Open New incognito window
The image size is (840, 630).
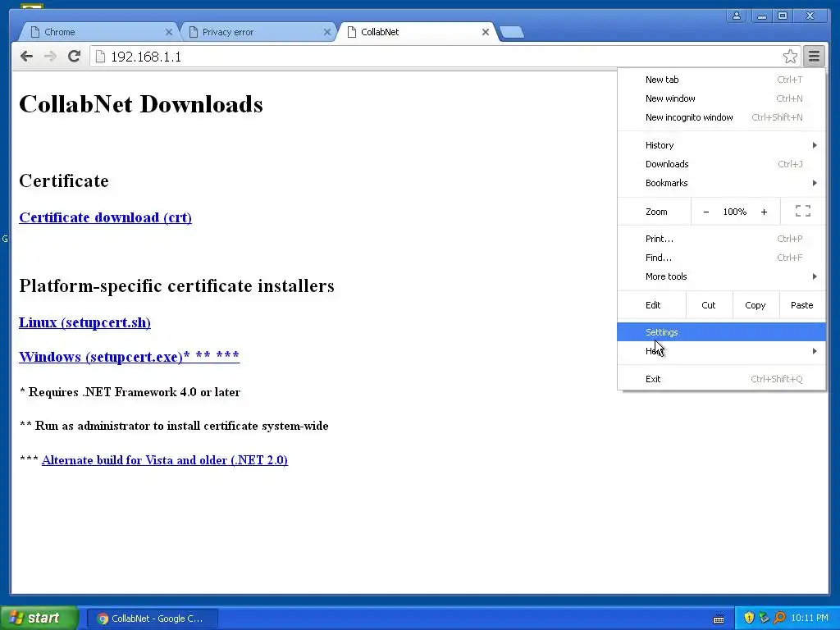pyautogui.click(x=721, y=117)
